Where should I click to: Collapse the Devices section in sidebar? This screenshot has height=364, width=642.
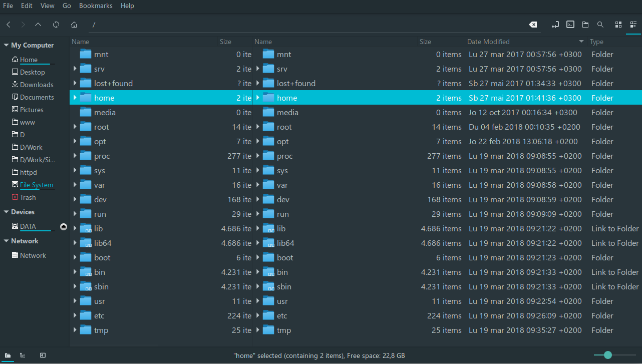(x=6, y=212)
